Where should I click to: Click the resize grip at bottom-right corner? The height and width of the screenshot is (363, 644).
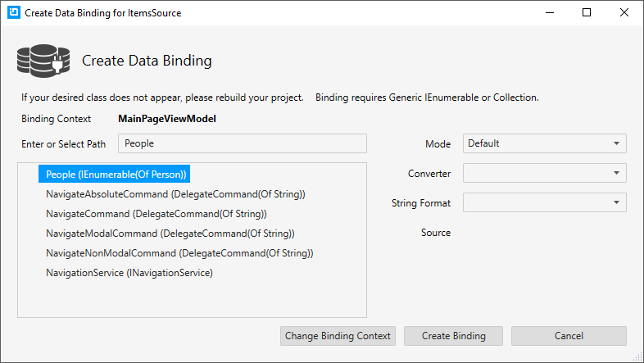(638, 357)
